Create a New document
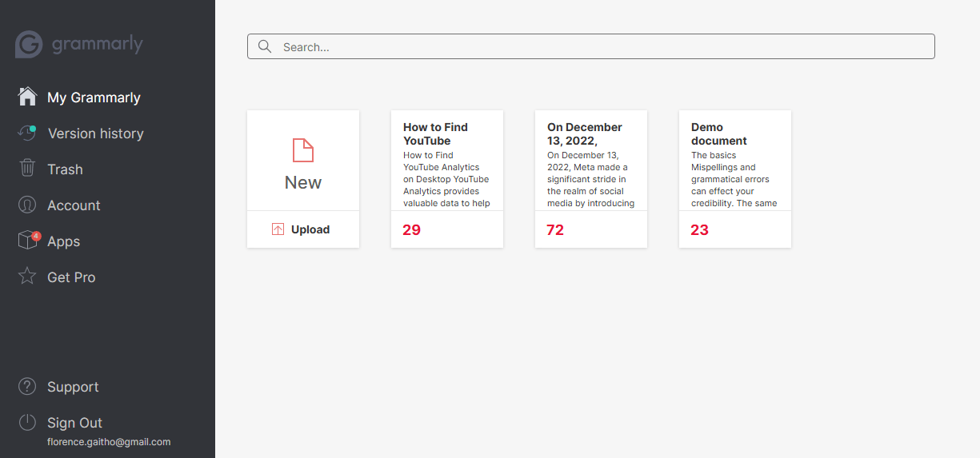The image size is (980, 458). coord(303,161)
